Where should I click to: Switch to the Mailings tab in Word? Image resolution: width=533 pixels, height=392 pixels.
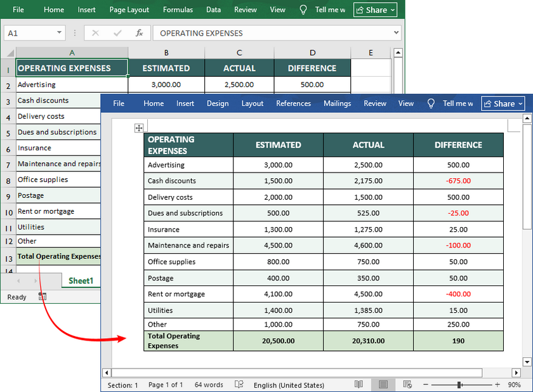coord(337,103)
